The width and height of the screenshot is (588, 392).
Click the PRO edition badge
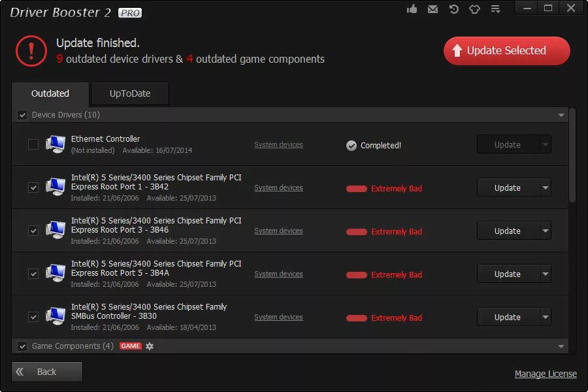(130, 13)
